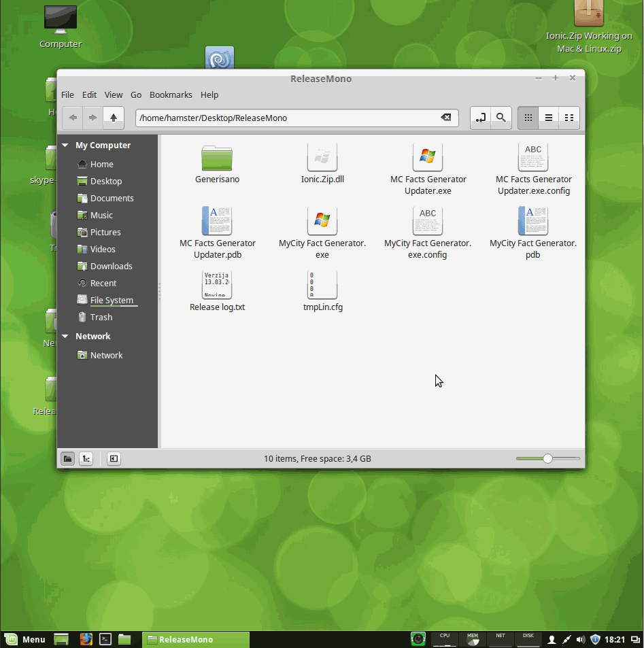The width and height of the screenshot is (644, 648).
Task: Clear the location bar path
Action: (446, 118)
